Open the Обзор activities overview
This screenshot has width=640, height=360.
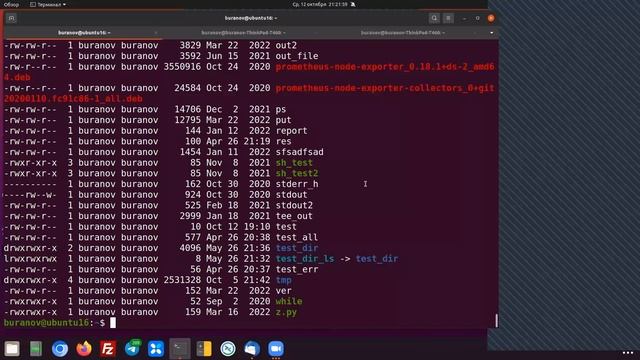coord(11,4)
